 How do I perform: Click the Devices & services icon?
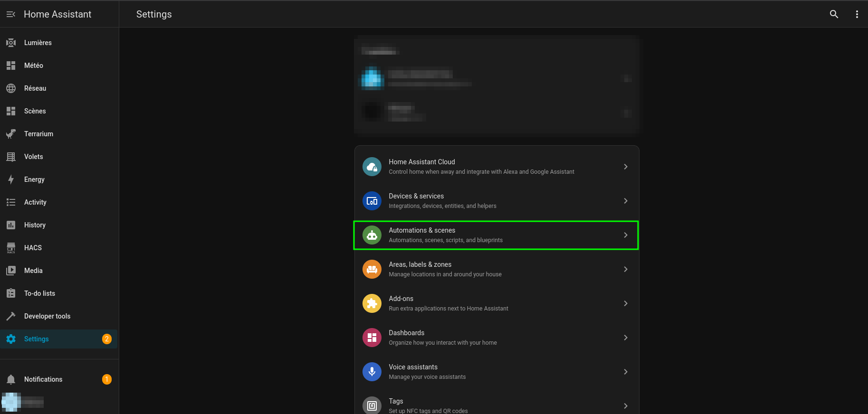(372, 201)
